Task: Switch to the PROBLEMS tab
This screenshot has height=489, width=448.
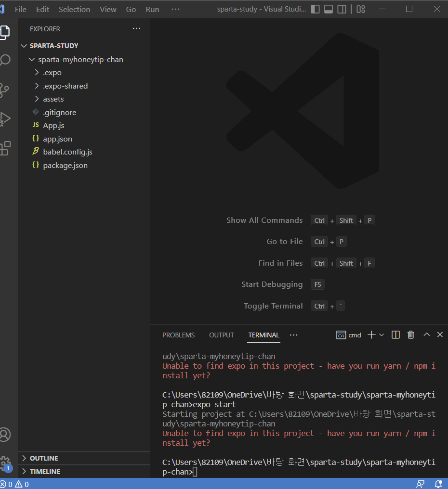Action: click(x=178, y=335)
